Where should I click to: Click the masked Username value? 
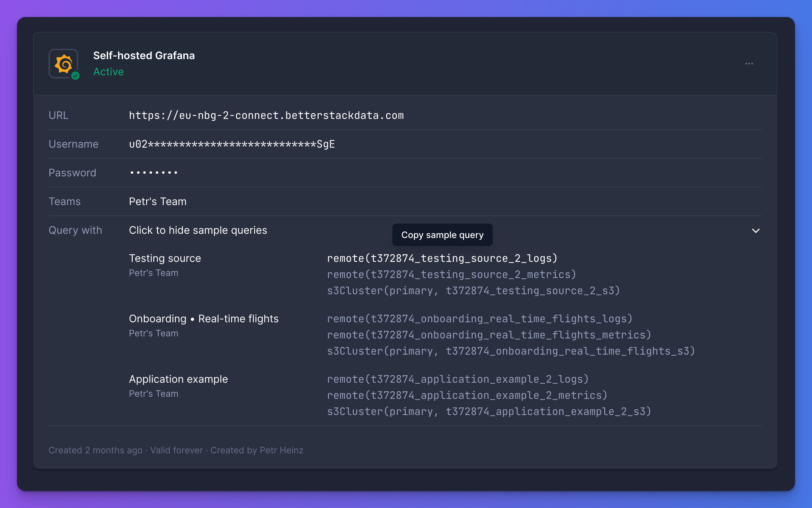point(232,144)
